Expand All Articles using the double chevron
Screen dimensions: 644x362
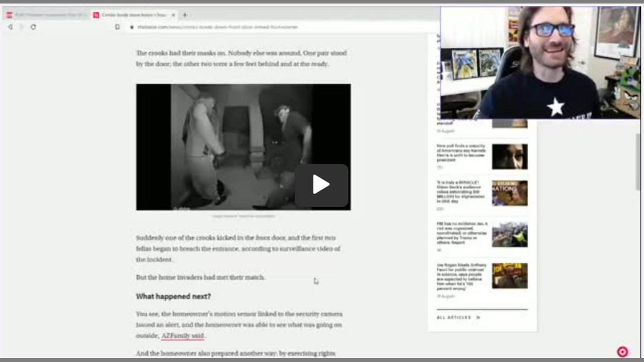point(478,318)
